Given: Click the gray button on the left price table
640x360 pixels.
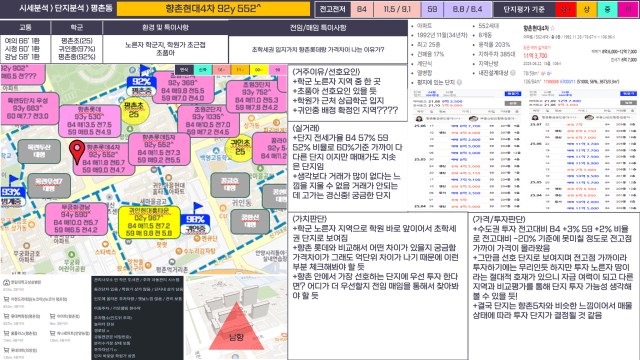Looking at the screenshot, I should tap(513, 103).
